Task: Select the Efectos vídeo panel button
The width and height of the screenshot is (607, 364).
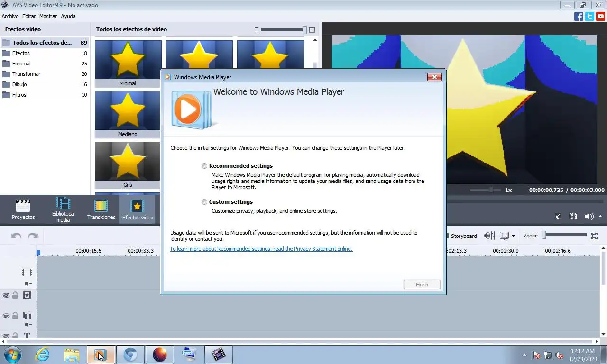Action: (x=138, y=210)
